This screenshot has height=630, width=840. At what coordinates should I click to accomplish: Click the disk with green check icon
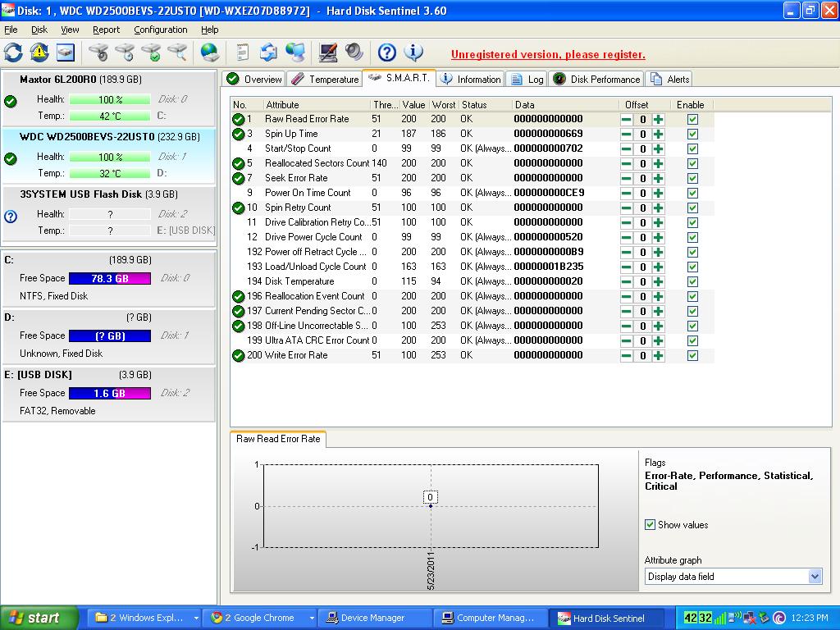tap(151, 52)
